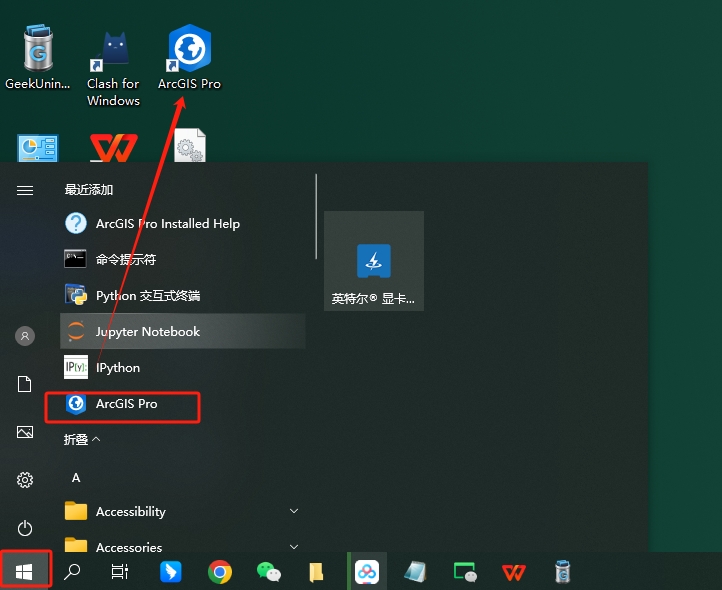Collapse recently added list with 折叠
Image resolution: width=722 pixels, height=590 pixels.
pos(82,439)
